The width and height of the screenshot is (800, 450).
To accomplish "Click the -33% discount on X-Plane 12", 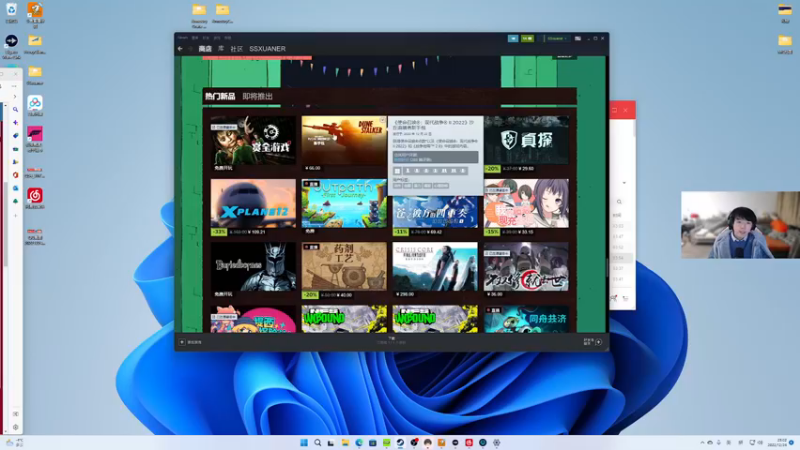I will [x=219, y=232].
